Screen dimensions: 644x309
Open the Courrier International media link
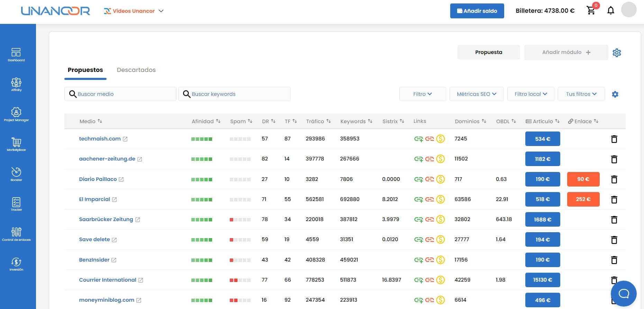(108, 280)
